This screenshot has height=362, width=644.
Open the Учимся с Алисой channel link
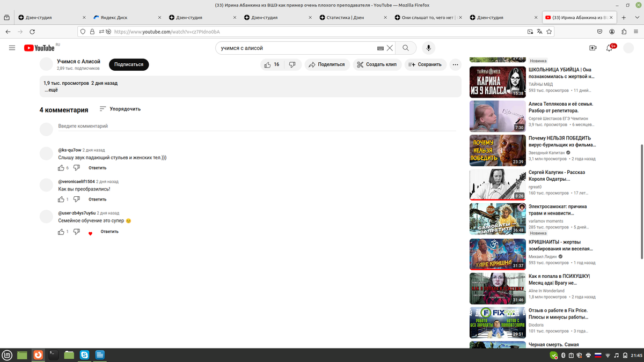[x=79, y=62]
